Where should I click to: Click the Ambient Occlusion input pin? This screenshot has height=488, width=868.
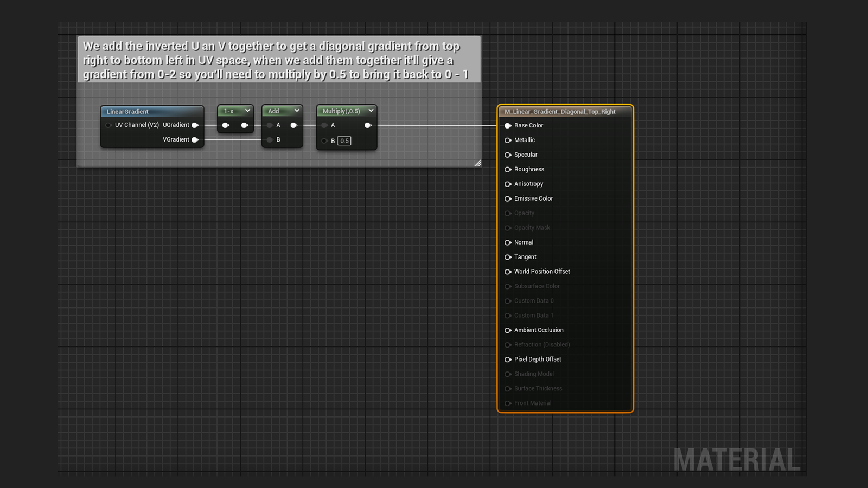tap(508, 330)
